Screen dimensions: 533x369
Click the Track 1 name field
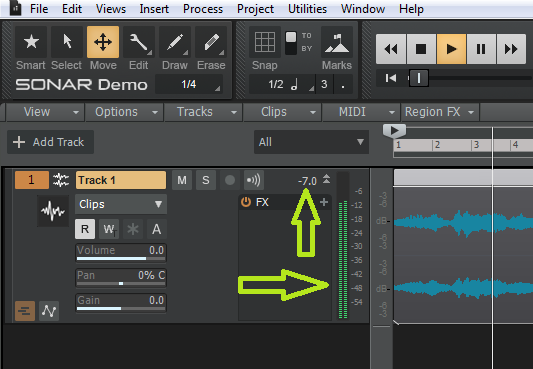click(121, 180)
